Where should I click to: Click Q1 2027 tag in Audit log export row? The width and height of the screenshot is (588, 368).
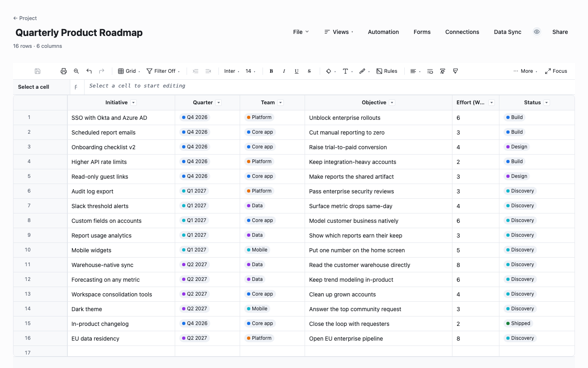194,191
